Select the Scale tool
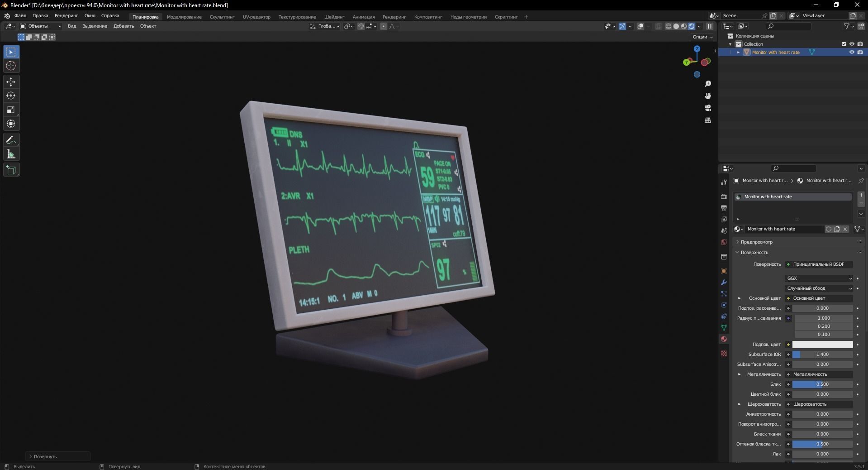This screenshot has width=868, height=470. coord(11,110)
